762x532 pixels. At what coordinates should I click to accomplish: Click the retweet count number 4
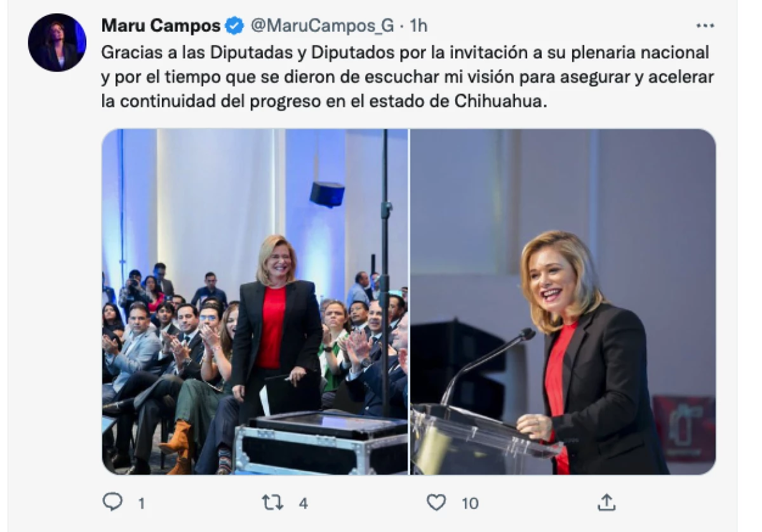point(304,503)
